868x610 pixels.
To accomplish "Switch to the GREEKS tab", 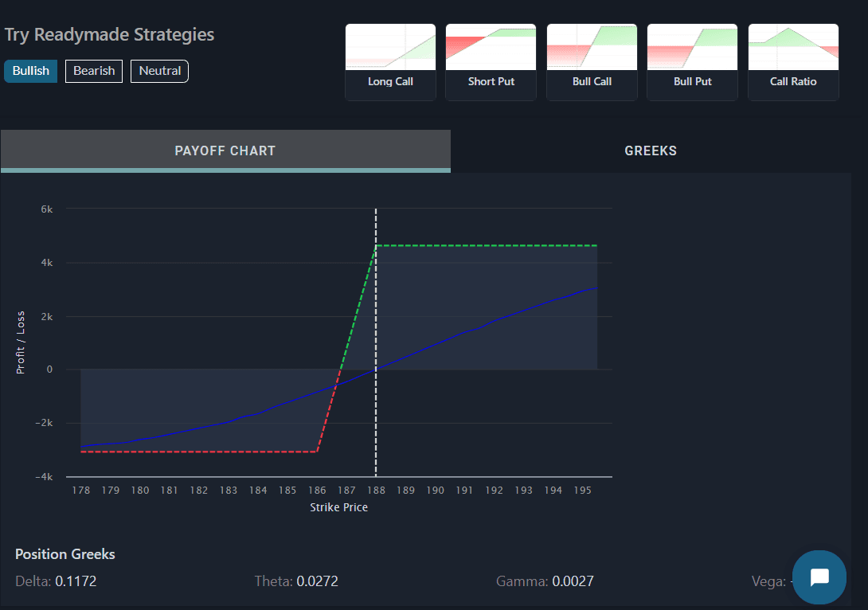I will [x=651, y=151].
